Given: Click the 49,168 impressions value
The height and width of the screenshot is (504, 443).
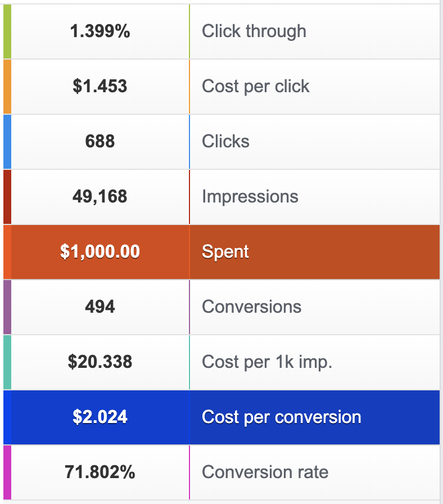Looking at the screenshot, I should (100, 196).
